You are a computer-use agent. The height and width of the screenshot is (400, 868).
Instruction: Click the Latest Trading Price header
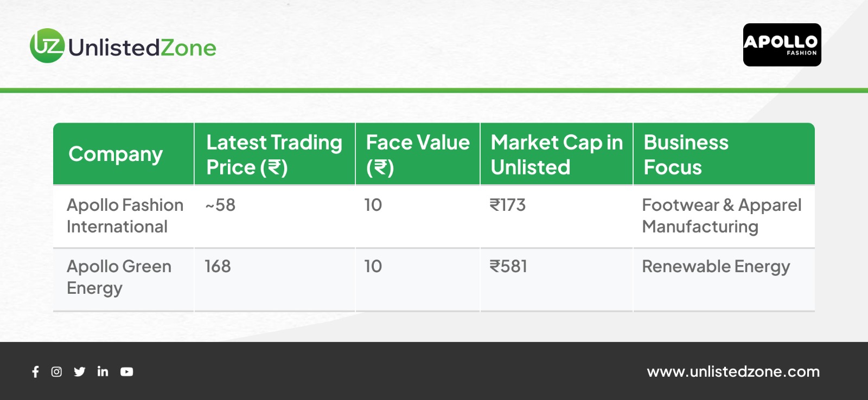click(x=274, y=154)
